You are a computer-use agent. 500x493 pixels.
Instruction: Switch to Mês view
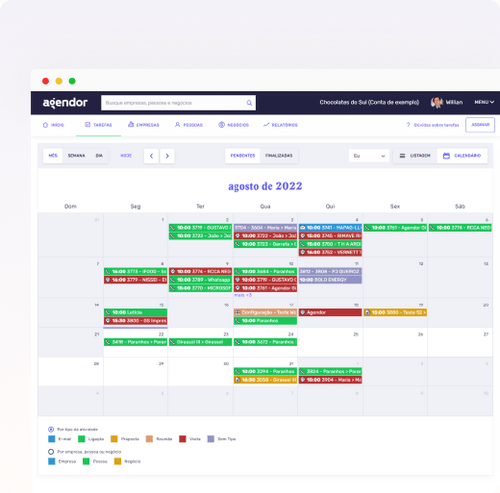pos(53,156)
